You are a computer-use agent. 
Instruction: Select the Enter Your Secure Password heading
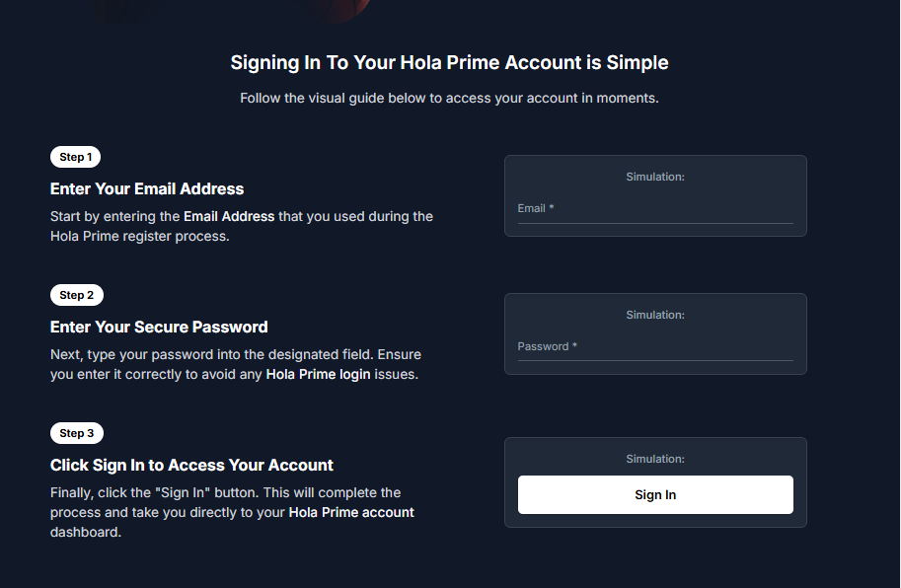click(x=159, y=327)
